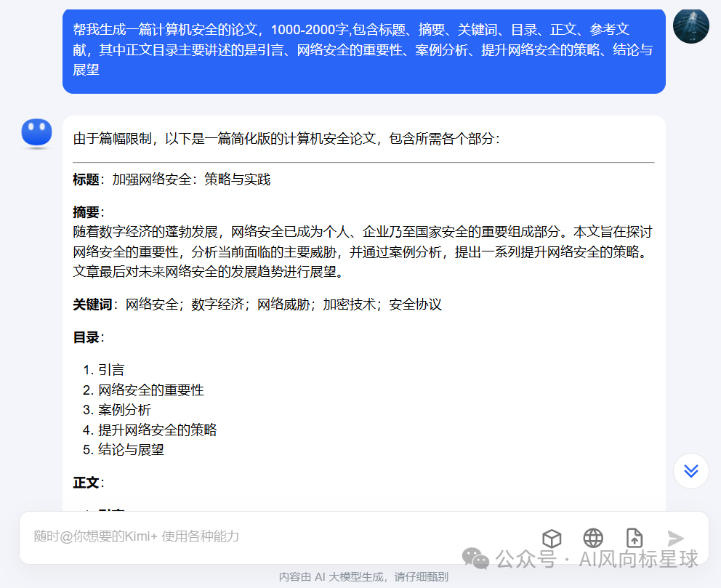Click the disclaimer '内容由 AI 大模型生成'

pos(363,576)
